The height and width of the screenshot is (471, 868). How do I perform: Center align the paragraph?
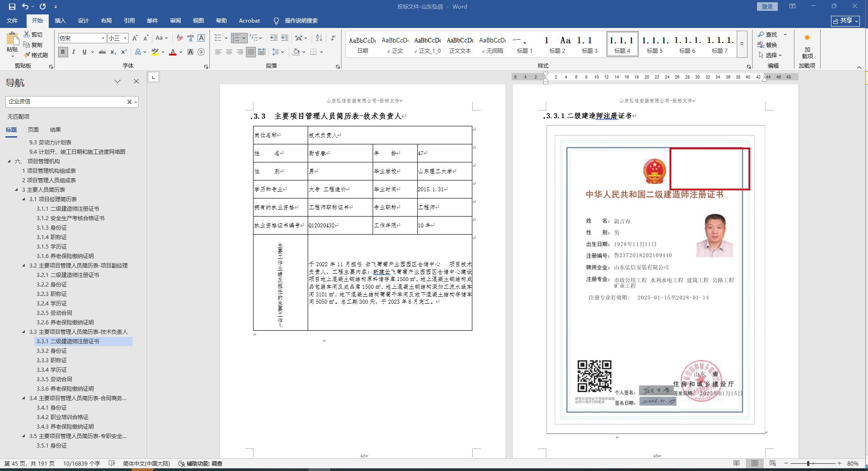tap(229, 52)
